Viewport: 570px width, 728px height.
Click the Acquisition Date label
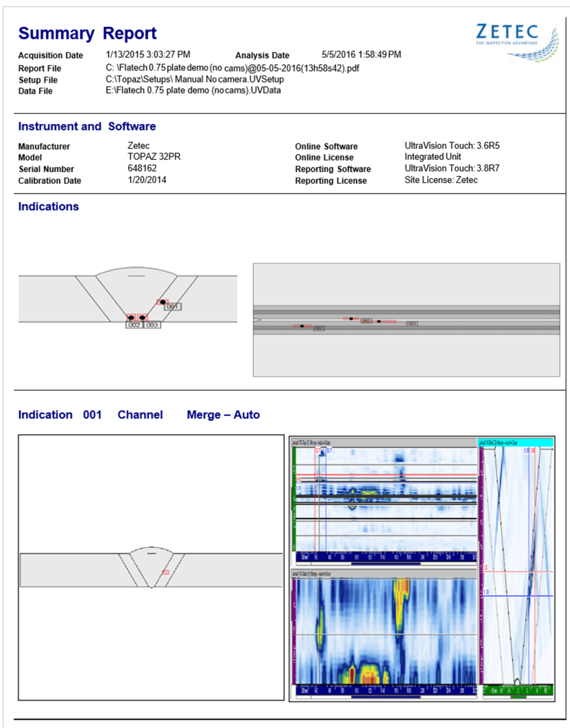(51, 55)
